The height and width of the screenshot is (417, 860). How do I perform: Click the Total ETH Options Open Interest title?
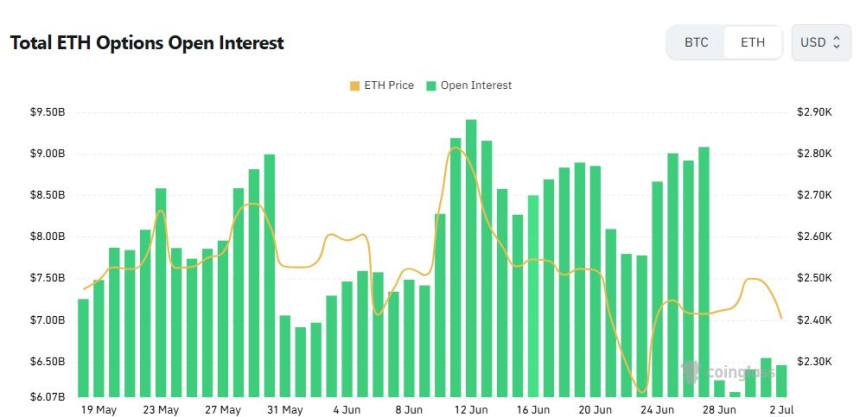click(x=147, y=43)
